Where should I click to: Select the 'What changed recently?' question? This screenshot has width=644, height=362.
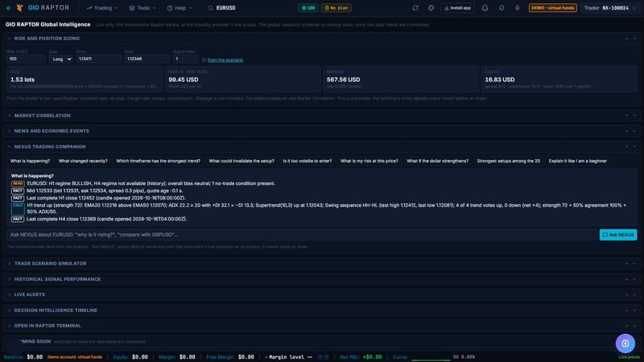(x=83, y=161)
